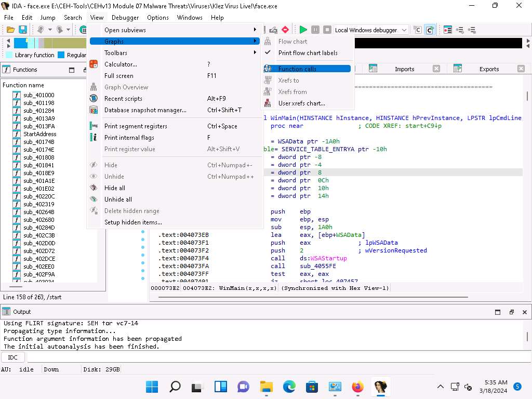This screenshot has width=532, height=399.
Task: Click the Save database floppy disk icon
Action: point(23,30)
